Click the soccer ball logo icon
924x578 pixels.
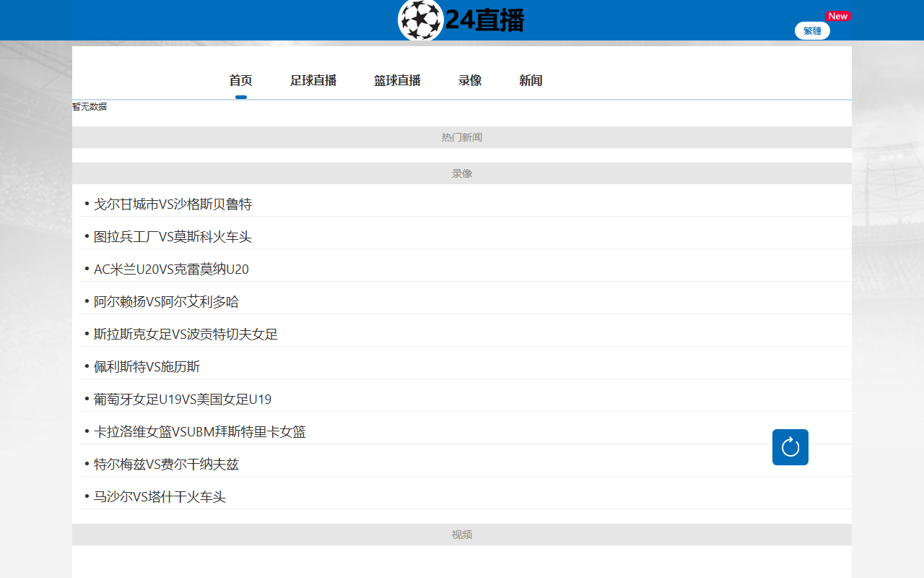click(x=421, y=20)
